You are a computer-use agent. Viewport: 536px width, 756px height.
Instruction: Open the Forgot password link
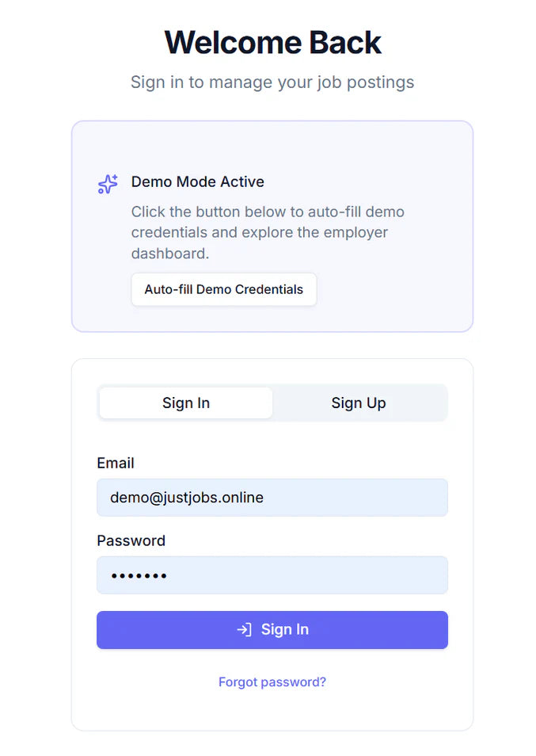click(272, 682)
